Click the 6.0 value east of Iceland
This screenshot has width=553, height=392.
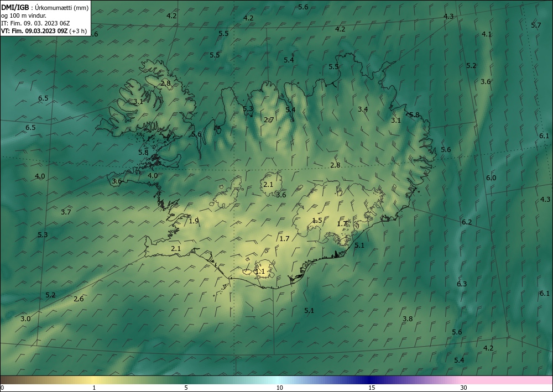pos(491,178)
